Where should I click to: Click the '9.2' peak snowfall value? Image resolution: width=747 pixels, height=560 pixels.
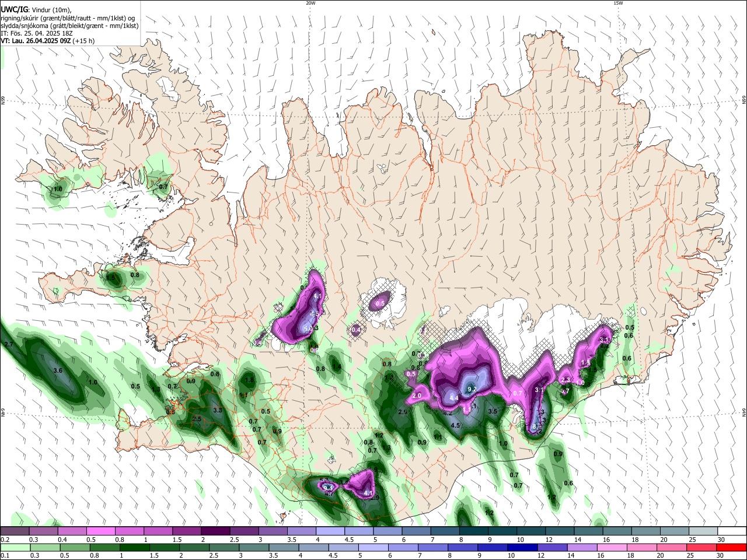click(x=472, y=389)
